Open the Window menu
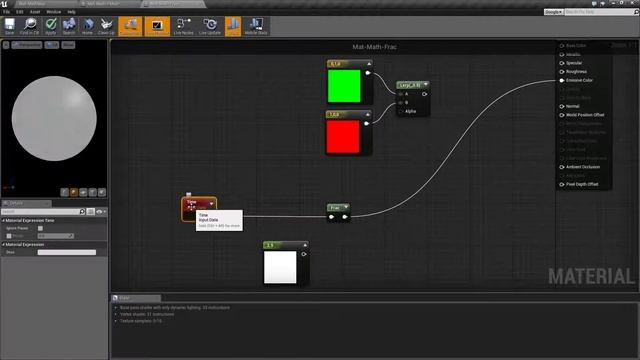The image size is (640, 360). 53,12
